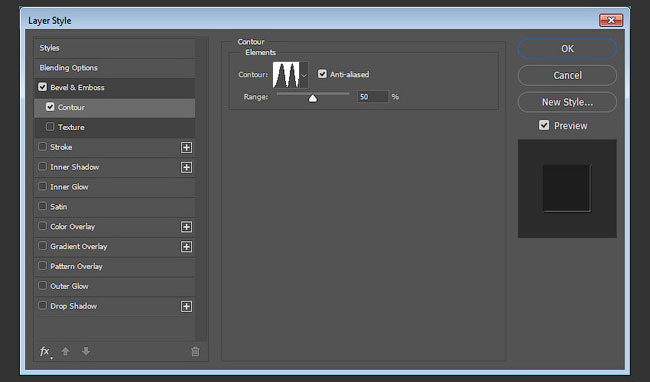Select the Outer Glow label
The image size is (650, 382).
pos(69,286)
